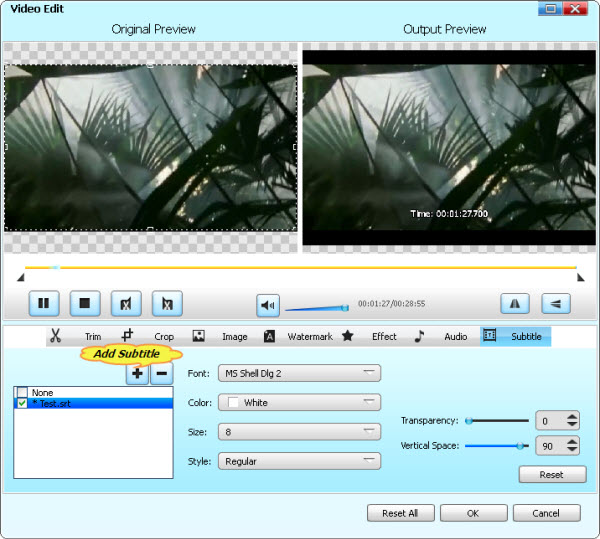Increase Transparency with the up arrow
Viewport: 600px width, 539px height.
coord(572,417)
